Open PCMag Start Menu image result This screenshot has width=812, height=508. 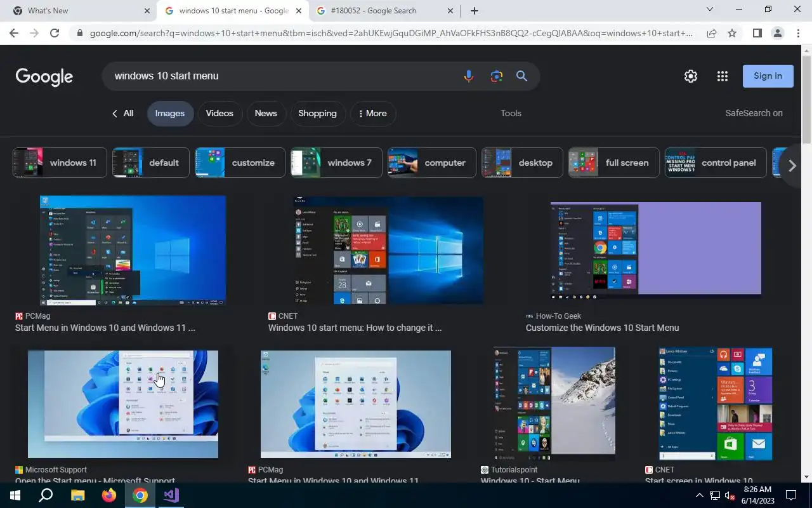point(133,250)
